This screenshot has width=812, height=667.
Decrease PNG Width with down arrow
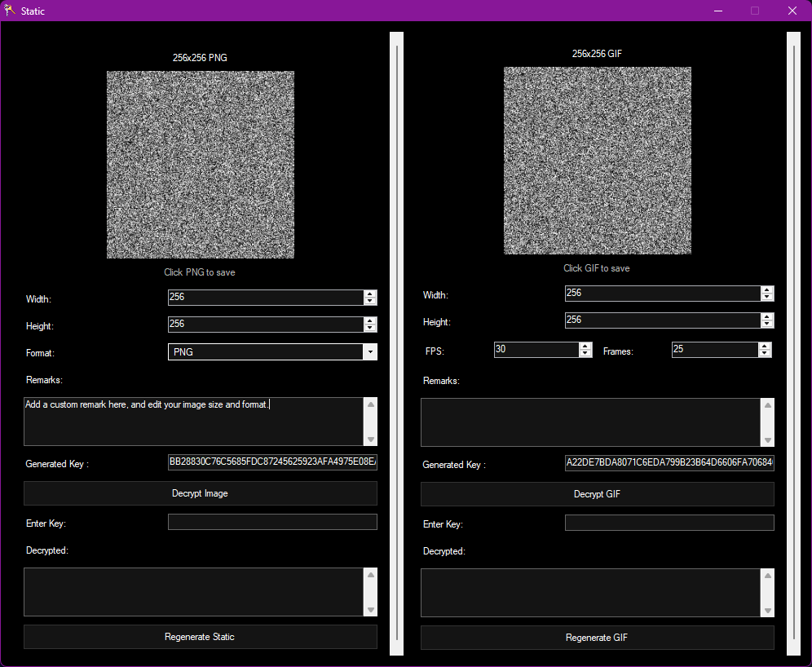pos(370,301)
